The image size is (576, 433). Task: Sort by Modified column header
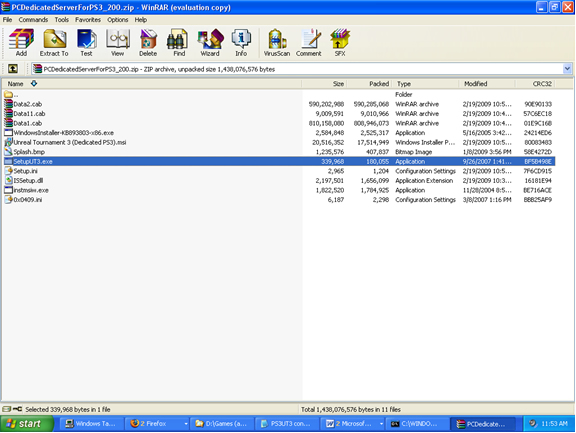coord(487,84)
